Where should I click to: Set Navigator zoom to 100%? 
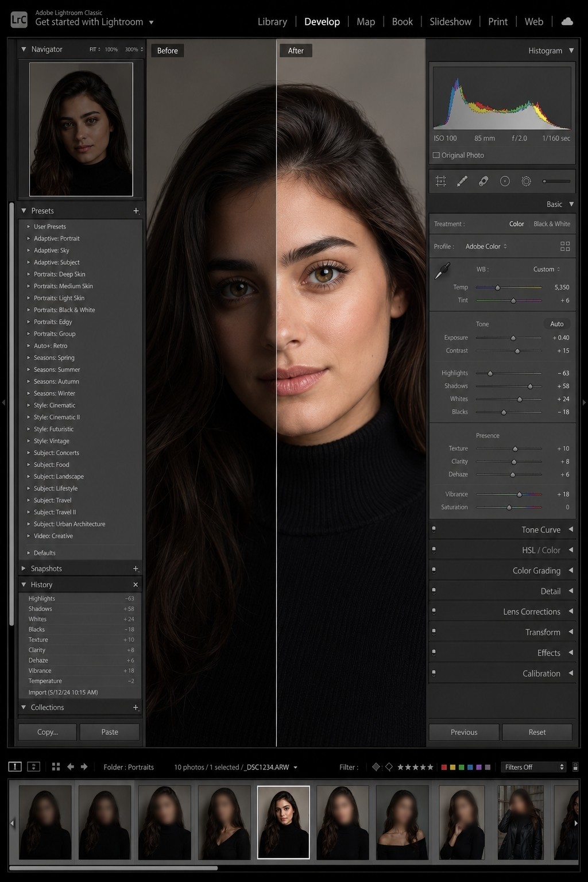111,49
